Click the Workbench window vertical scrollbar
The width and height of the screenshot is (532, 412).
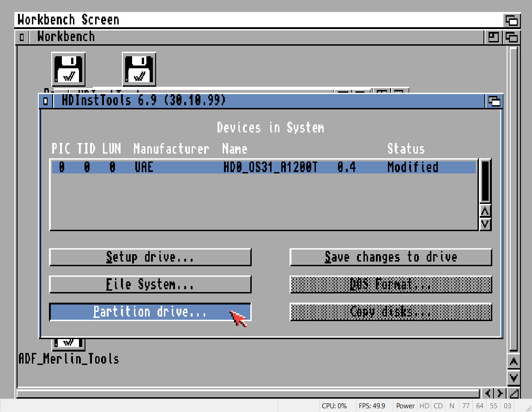[x=514, y=199]
